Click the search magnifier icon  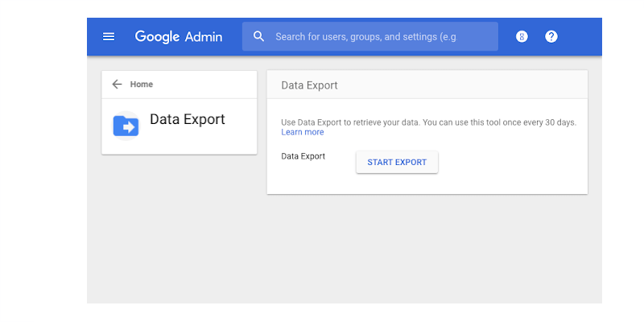[x=258, y=36]
